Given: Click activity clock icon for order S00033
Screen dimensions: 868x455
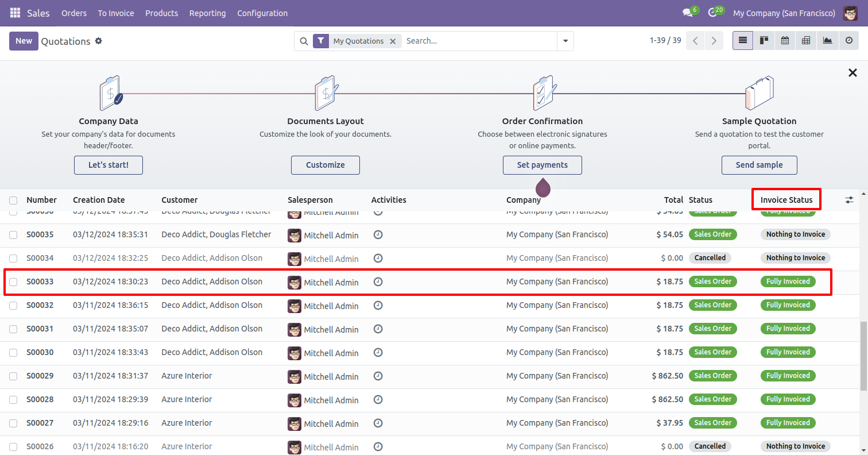Looking at the screenshot, I should click(378, 282).
